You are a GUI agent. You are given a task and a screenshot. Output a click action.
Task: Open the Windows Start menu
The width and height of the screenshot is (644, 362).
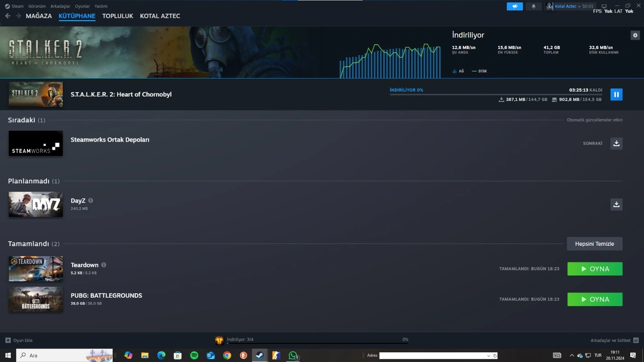coord(8,355)
